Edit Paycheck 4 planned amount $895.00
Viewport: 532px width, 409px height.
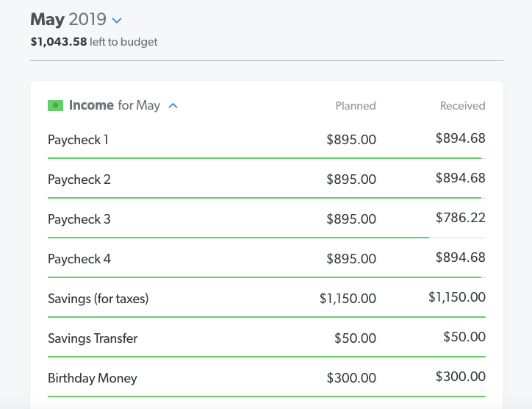point(351,259)
